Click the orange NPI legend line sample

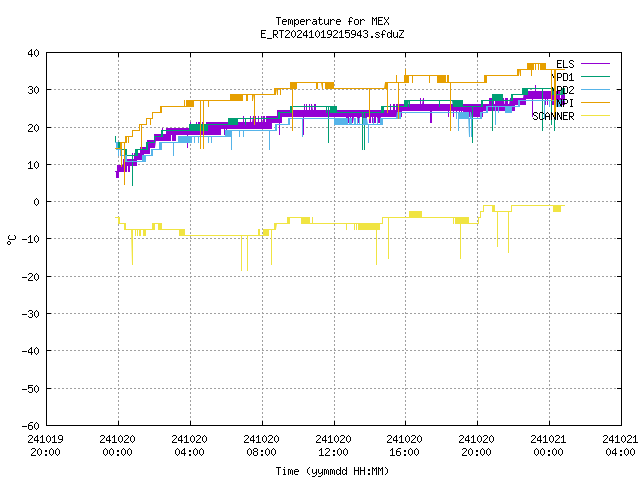point(595,103)
